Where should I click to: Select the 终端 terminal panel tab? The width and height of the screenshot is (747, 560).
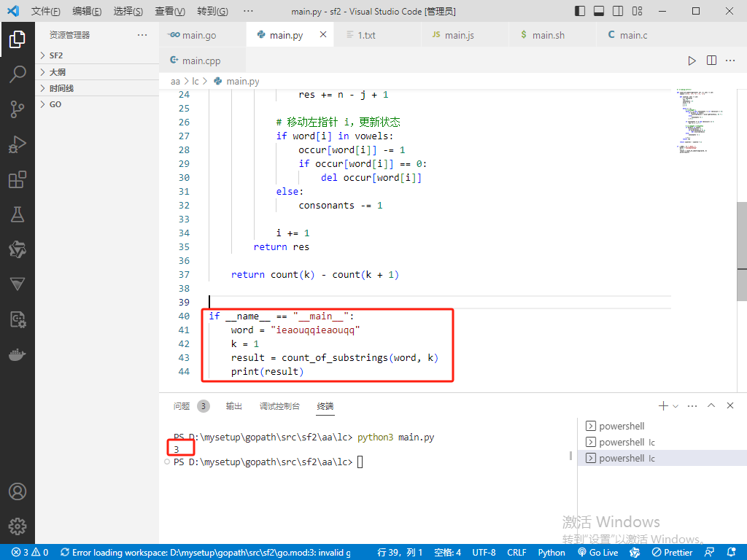[325, 406]
